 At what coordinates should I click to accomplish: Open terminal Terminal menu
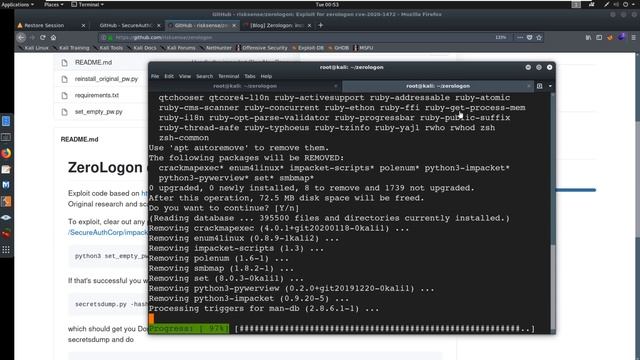(229, 76)
